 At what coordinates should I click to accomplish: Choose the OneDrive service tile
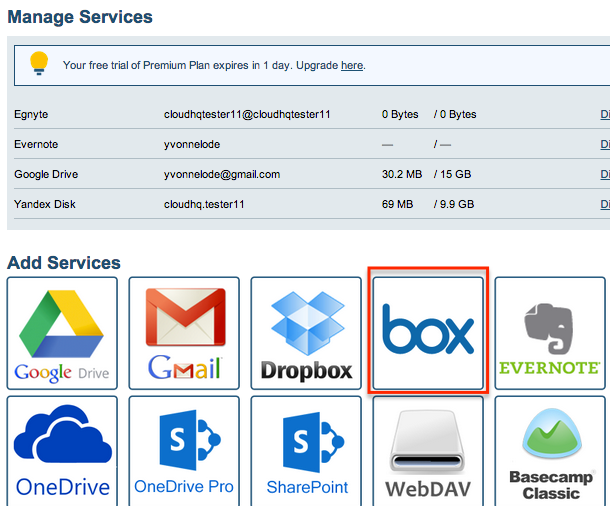pyautogui.click(x=62, y=452)
